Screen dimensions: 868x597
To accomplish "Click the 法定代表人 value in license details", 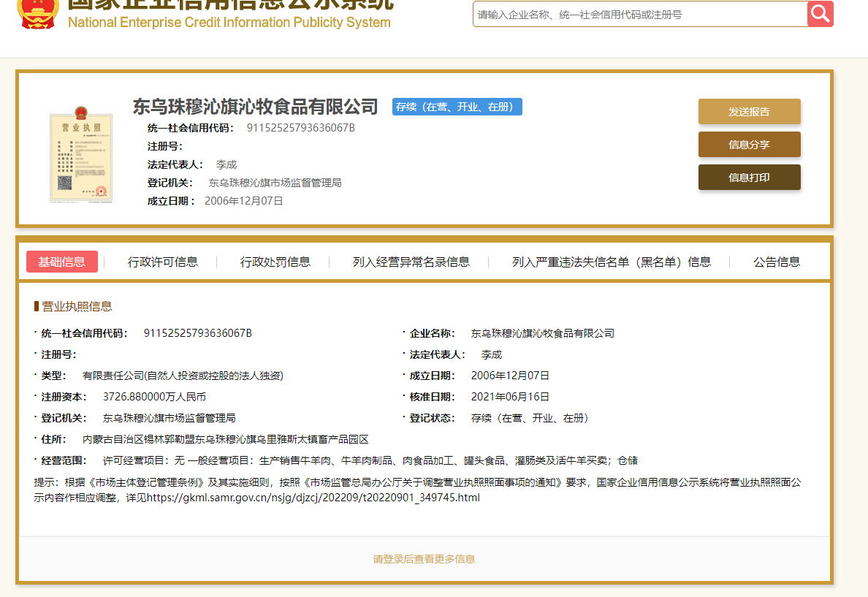I will point(492,354).
